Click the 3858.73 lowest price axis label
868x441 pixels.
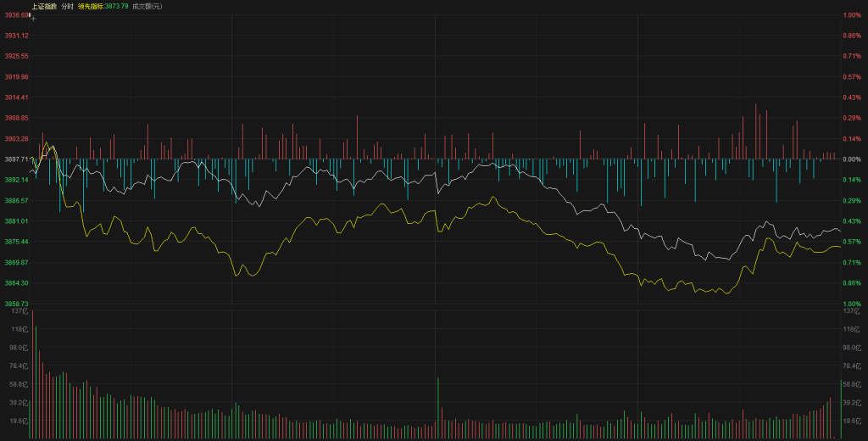coord(16,304)
